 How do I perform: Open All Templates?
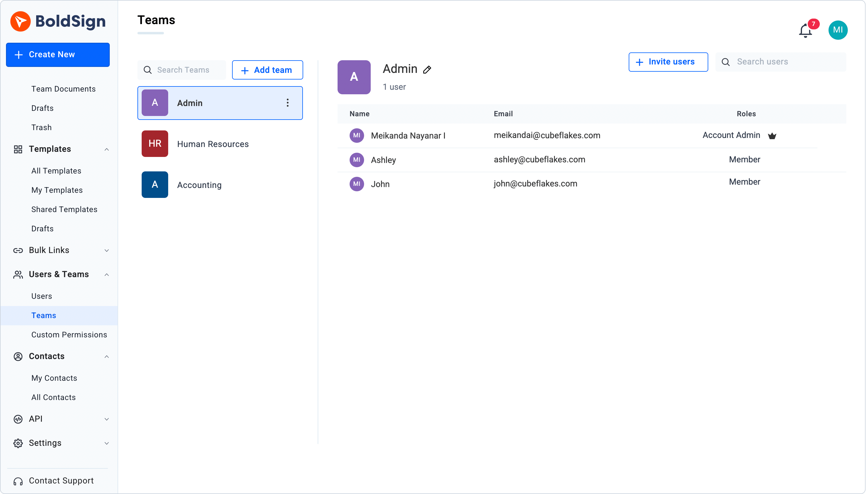coord(56,171)
